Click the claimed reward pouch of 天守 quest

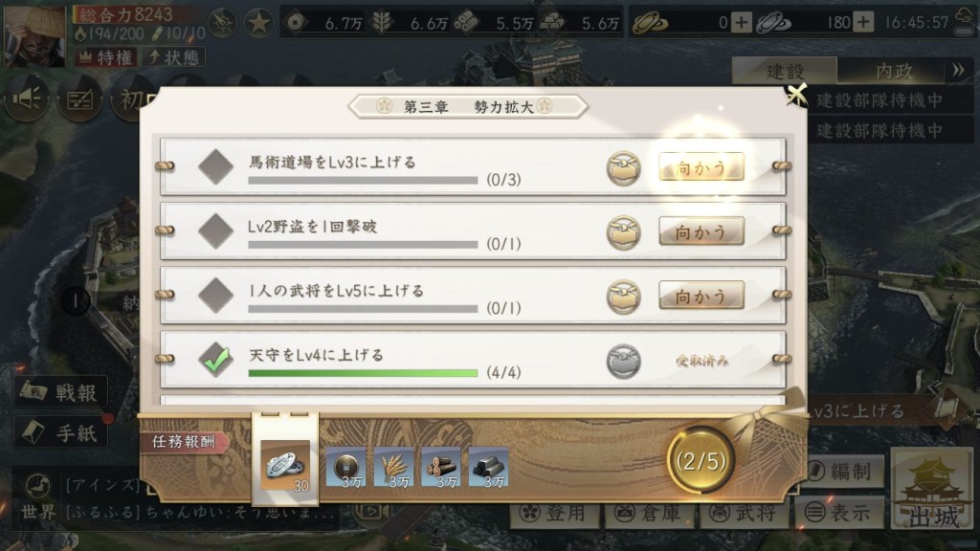coord(623,361)
